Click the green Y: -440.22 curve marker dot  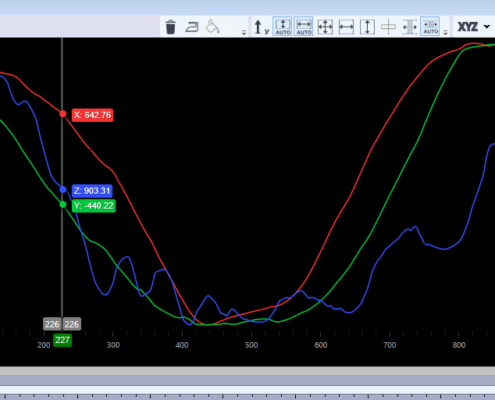(63, 204)
